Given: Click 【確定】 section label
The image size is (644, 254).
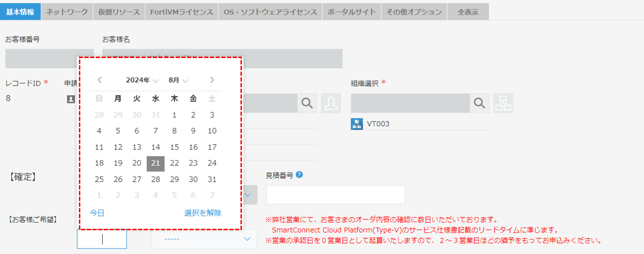Looking at the screenshot, I should [22, 177].
